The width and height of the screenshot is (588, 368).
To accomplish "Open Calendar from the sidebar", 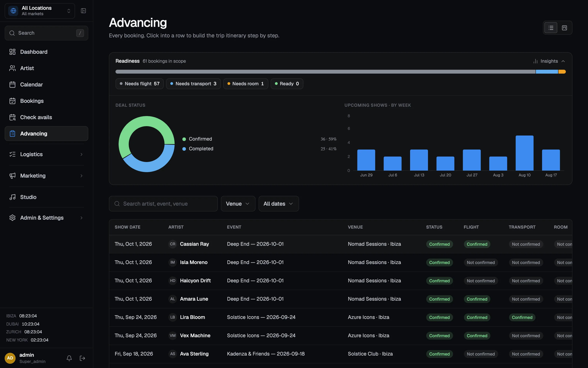I will [x=46, y=85].
